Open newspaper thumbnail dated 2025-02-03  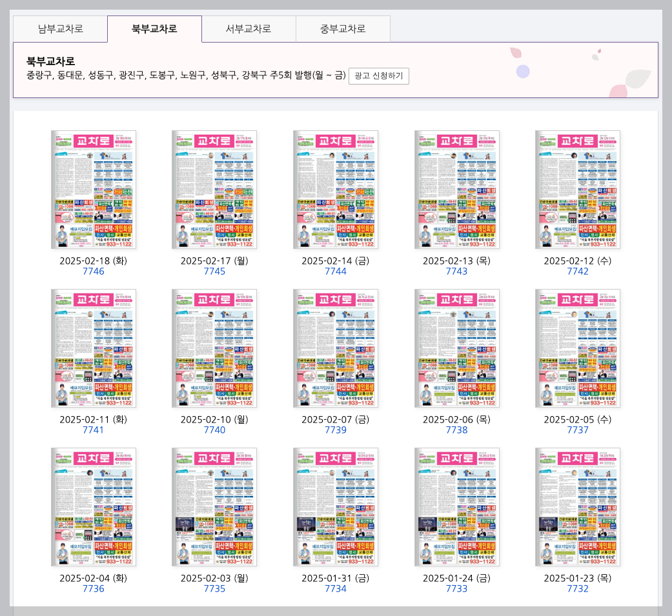click(x=214, y=507)
